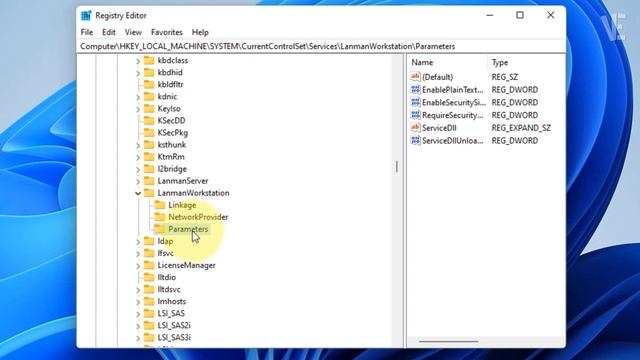The width and height of the screenshot is (640, 360).
Task: Click the RequireSecurity DWORD value icon
Action: [415, 115]
